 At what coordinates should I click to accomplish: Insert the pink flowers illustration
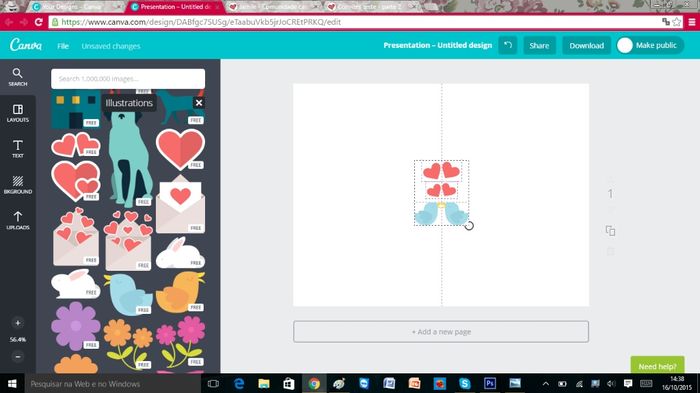pos(180,341)
